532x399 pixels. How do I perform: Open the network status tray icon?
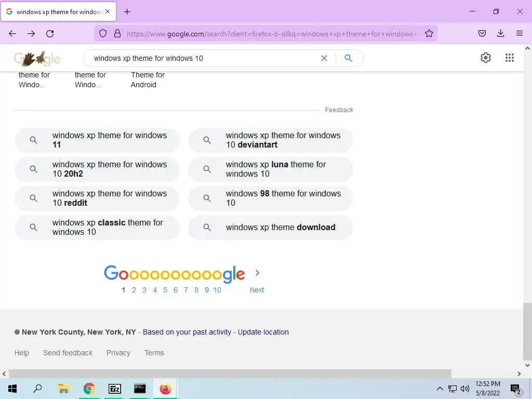[x=453, y=389]
